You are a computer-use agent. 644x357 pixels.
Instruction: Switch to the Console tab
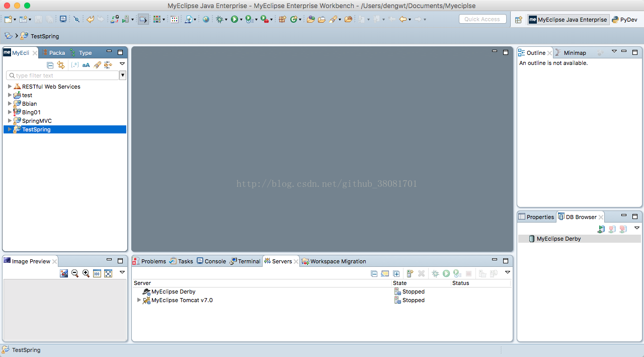[x=211, y=261]
